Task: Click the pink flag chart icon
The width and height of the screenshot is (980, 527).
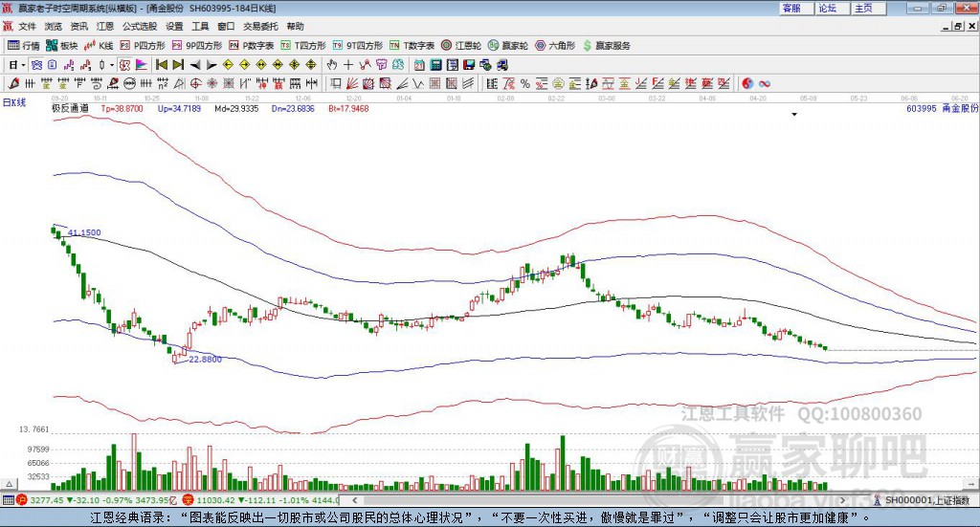Action: 142,65
